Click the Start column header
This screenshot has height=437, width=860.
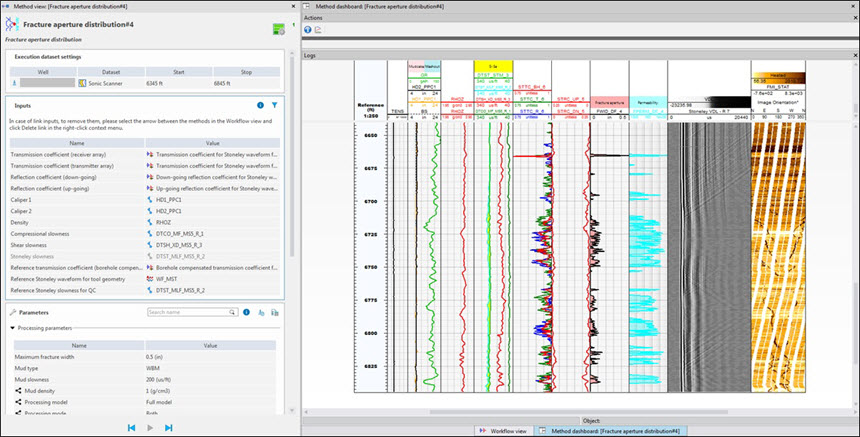coord(179,72)
